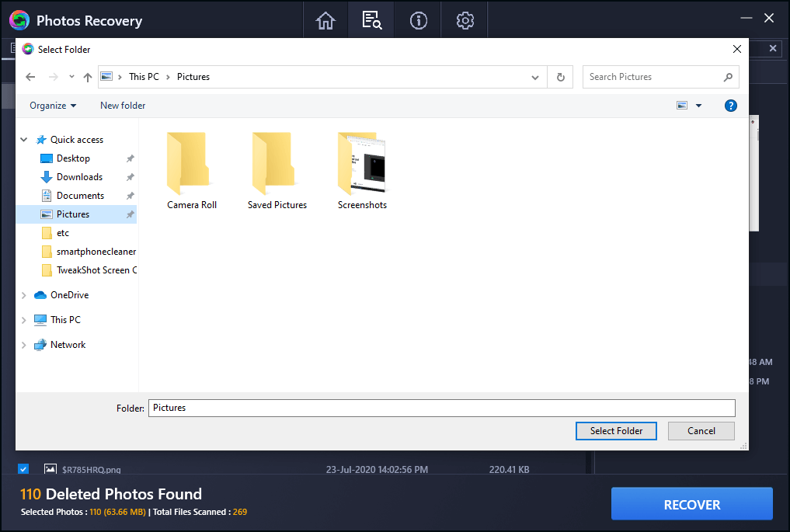Open Photos Recovery home icon
Viewport: 790px width, 532px height.
tap(325, 21)
